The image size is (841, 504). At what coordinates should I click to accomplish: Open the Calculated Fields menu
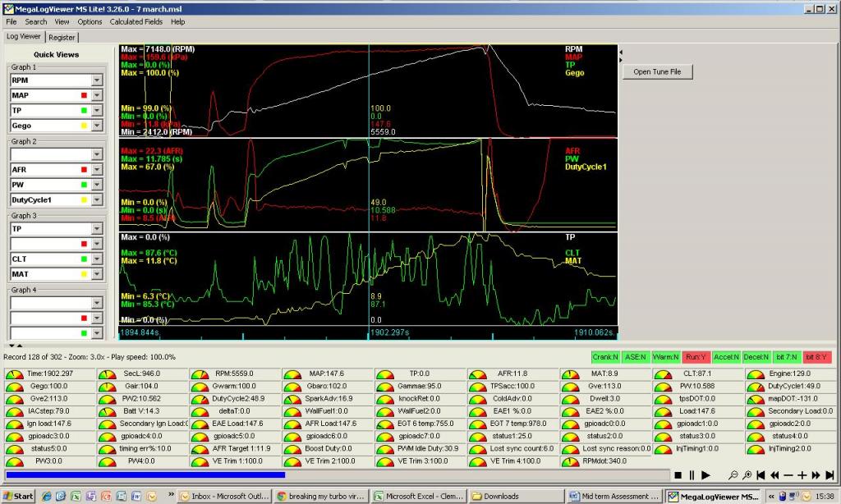[136, 21]
